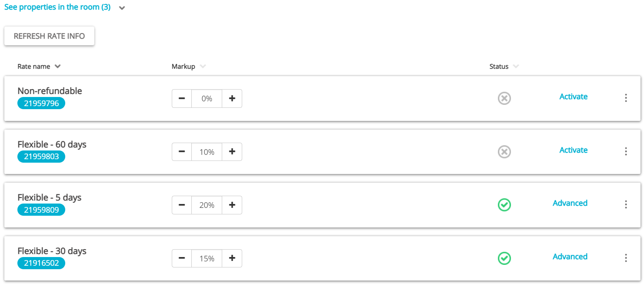Viewport: 644px width, 284px height.
Task: Activate the Flexible - 60 days rate
Action: 573,150
